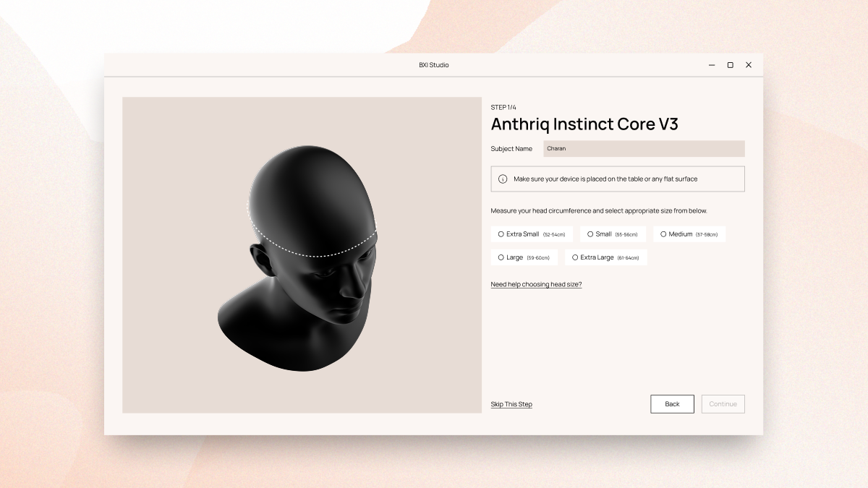Select Extra Large (61-64cm) head size
This screenshot has height=488, width=868.
pos(575,257)
